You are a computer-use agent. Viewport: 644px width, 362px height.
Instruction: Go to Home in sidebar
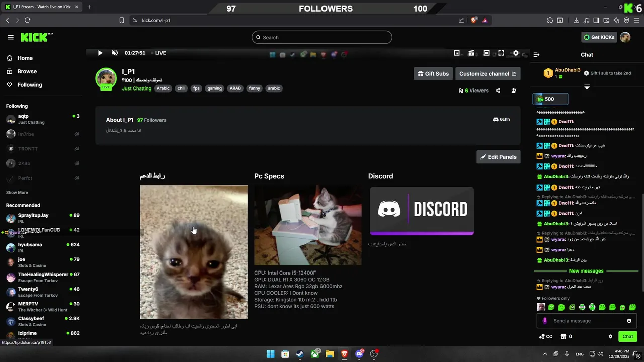[x=20, y=58]
